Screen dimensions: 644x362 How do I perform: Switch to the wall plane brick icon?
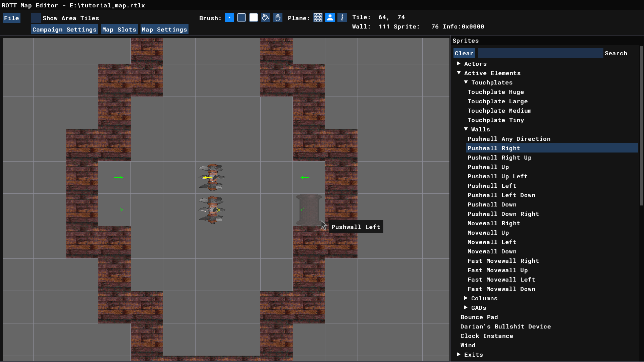318,18
